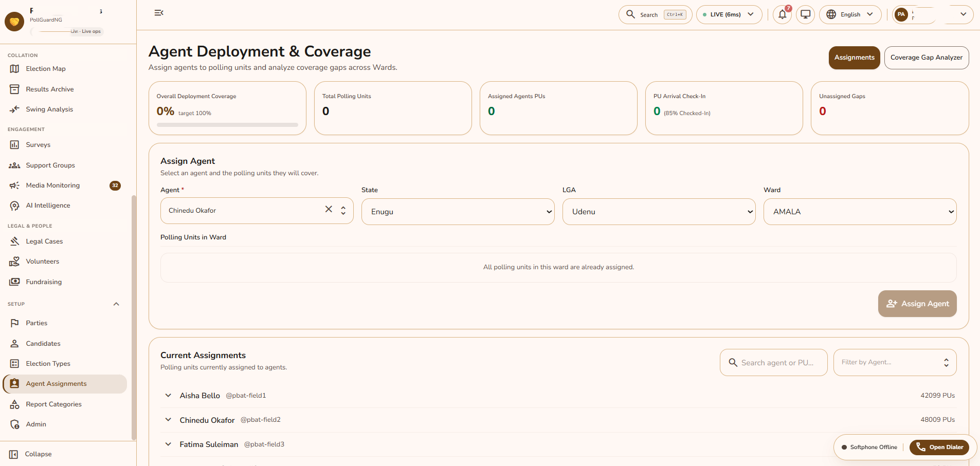This screenshot has width=980, height=466.
Task: Expand Fatima Suleiman's assignments row
Action: click(x=168, y=444)
